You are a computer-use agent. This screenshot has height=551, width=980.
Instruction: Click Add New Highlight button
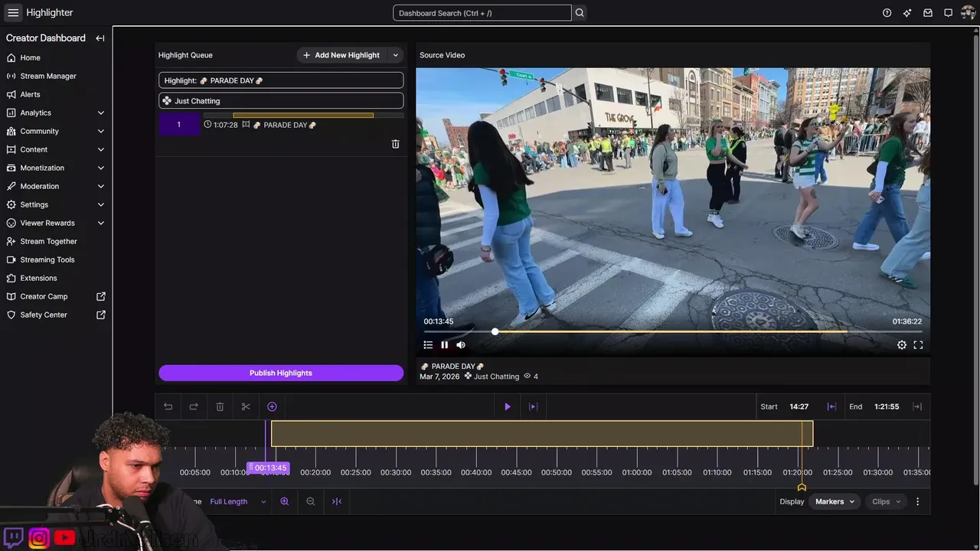pos(341,55)
